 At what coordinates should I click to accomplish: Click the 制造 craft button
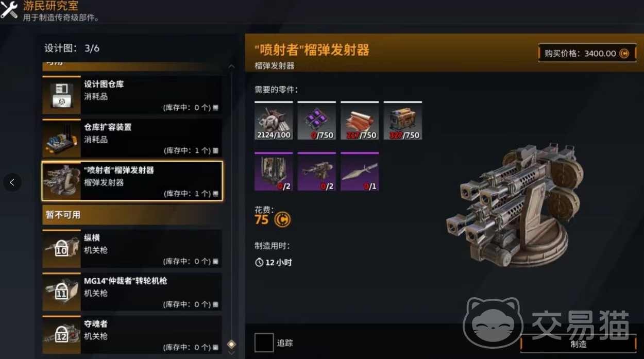[578, 344]
